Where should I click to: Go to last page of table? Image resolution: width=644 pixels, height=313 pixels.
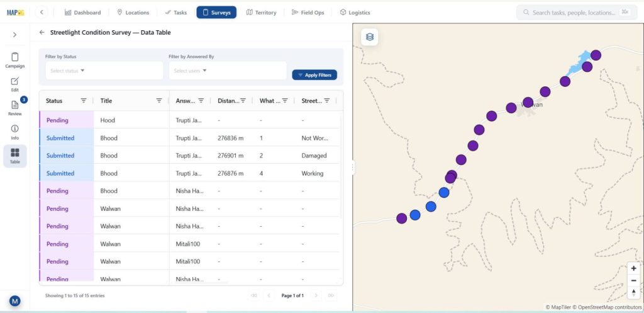click(331, 295)
